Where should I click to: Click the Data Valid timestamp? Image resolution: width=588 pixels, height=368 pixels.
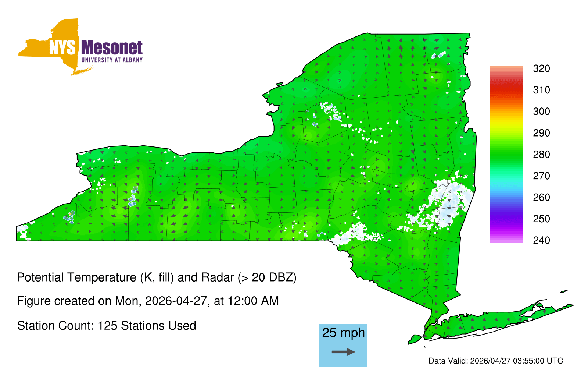496,361
